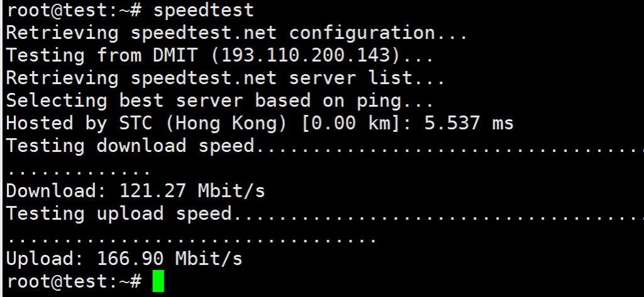Click the last "root@test:~#" prompt at bottom
Screen dimensions: 644x297
click(x=74, y=281)
